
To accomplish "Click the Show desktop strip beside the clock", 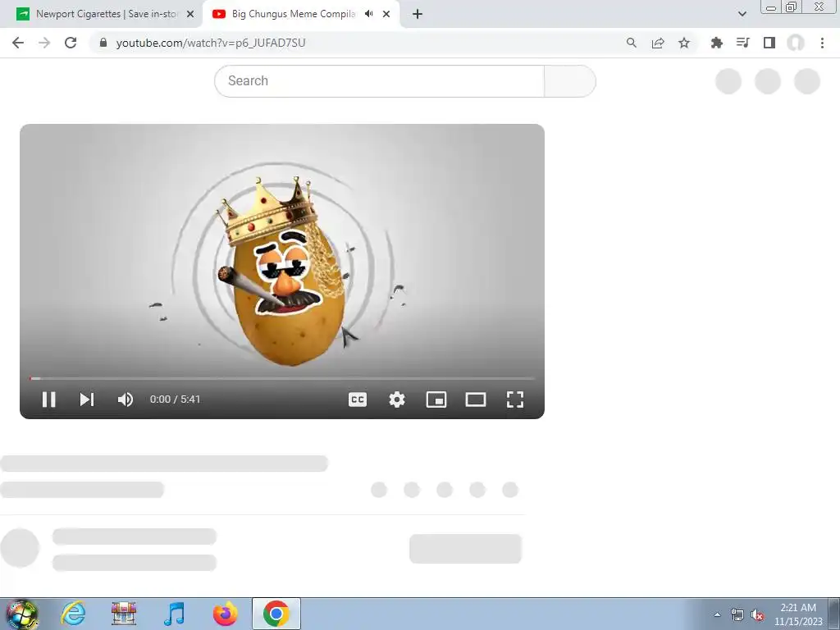I will (x=834, y=614).
